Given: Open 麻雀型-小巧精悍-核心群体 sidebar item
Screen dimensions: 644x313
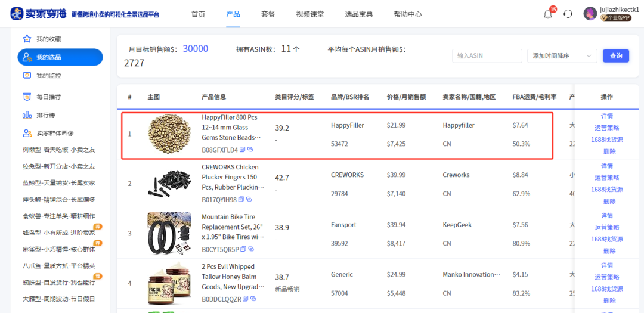Looking at the screenshot, I should click(59, 249).
